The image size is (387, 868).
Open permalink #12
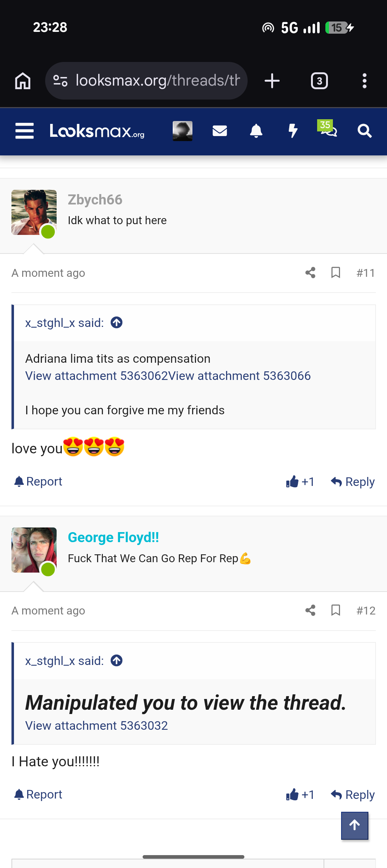pos(366,611)
